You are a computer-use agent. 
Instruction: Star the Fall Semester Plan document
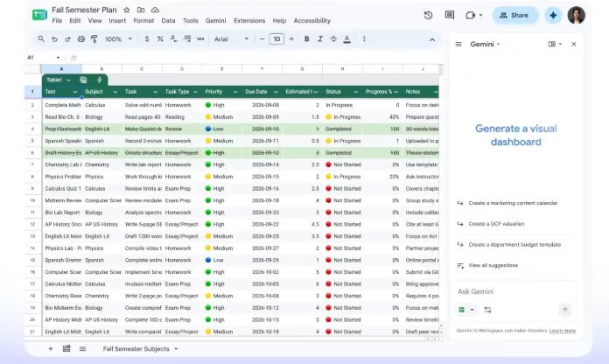click(x=127, y=10)
